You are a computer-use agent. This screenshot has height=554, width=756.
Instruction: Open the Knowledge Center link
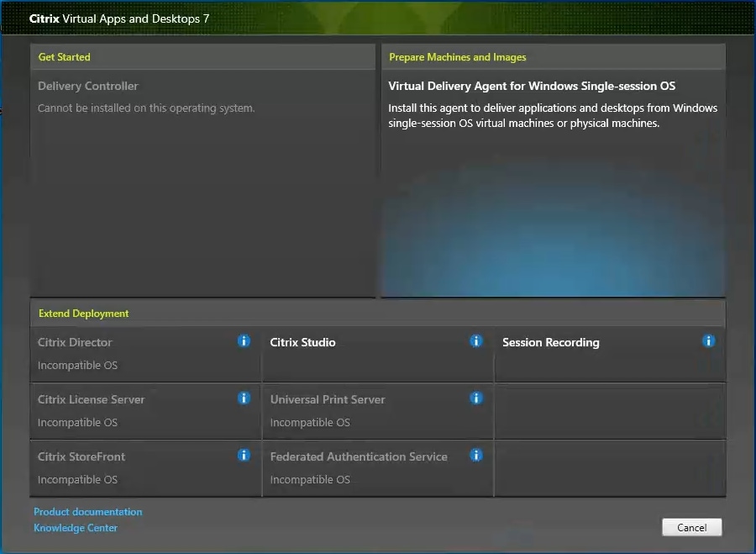coord(75,527)
